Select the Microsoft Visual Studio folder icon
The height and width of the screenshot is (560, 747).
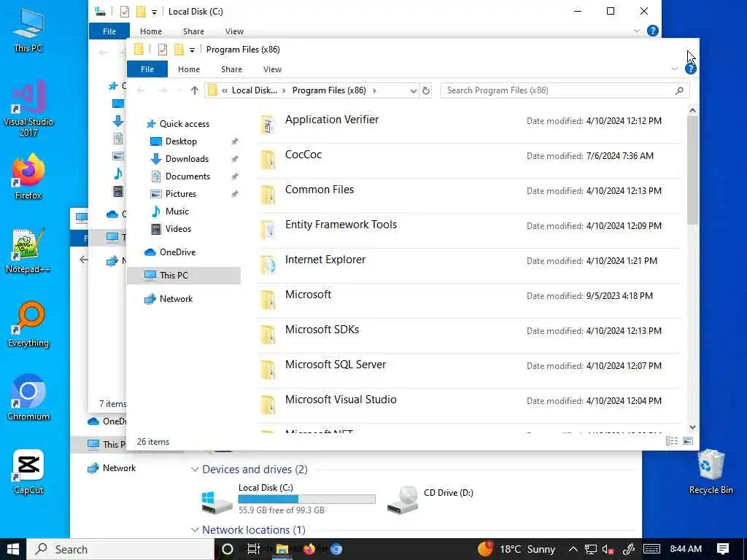coord(268,405)
